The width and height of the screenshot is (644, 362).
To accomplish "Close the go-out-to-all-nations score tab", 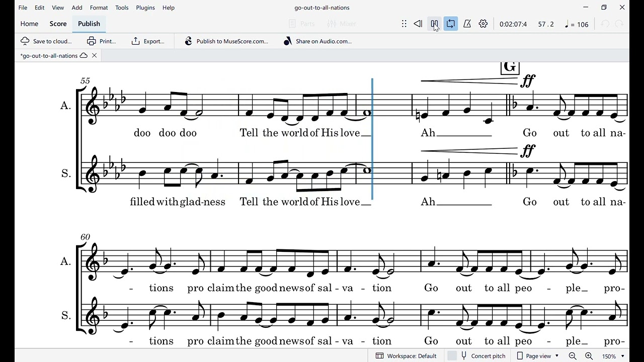I will [94, 56].
